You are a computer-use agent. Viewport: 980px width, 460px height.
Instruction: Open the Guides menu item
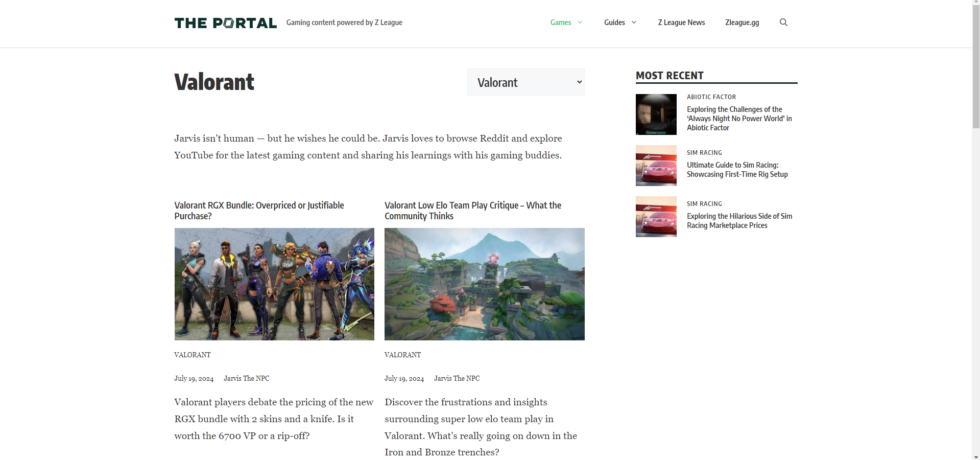click(614, 22)
